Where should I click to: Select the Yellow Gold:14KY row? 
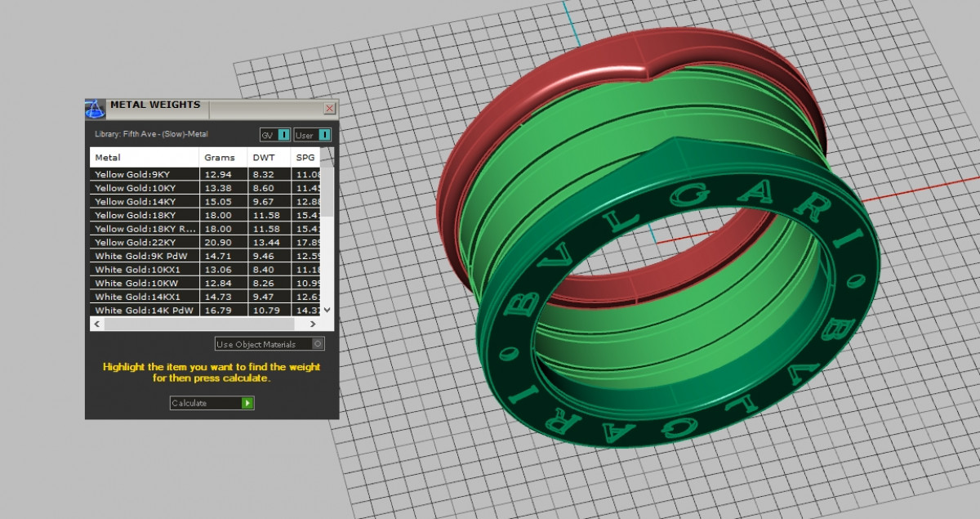[144, 202]
